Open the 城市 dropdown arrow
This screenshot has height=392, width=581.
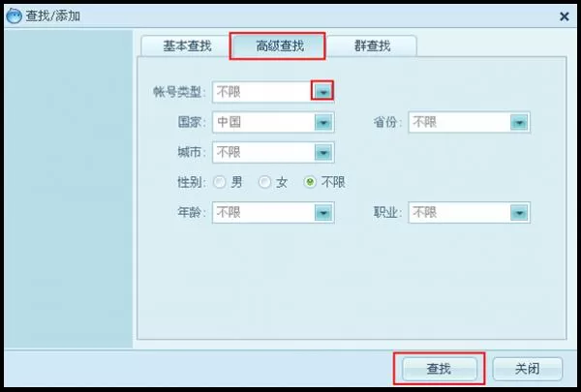pos(323,152)
